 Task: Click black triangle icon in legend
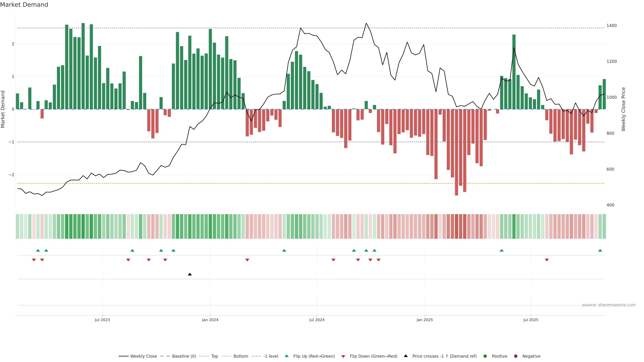(406, 356)
